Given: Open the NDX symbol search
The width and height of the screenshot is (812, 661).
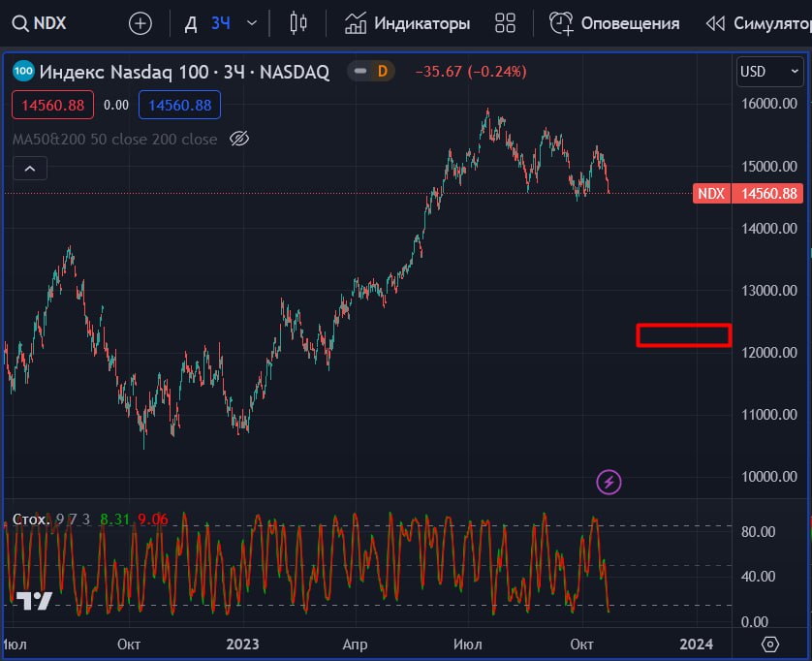Looking at the screenshot, I should coord(40,23).
